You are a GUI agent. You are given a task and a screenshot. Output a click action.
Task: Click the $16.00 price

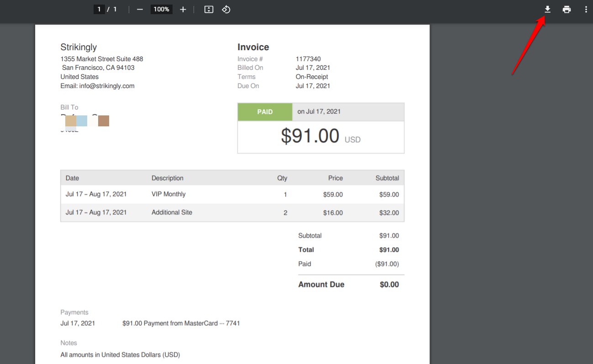pos(333,213)
